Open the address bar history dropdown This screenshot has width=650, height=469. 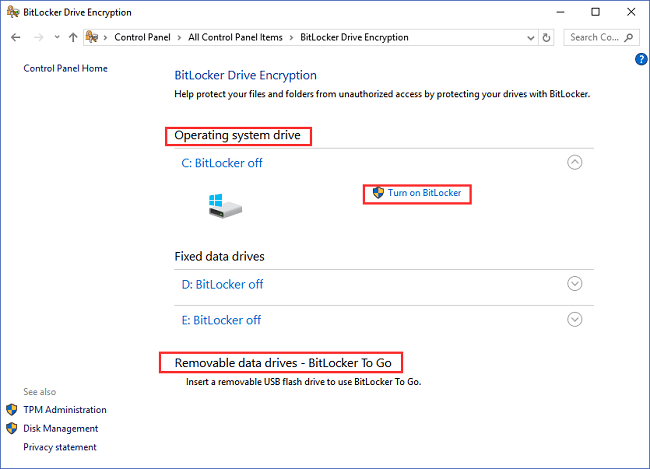click(x=530, y=37)
